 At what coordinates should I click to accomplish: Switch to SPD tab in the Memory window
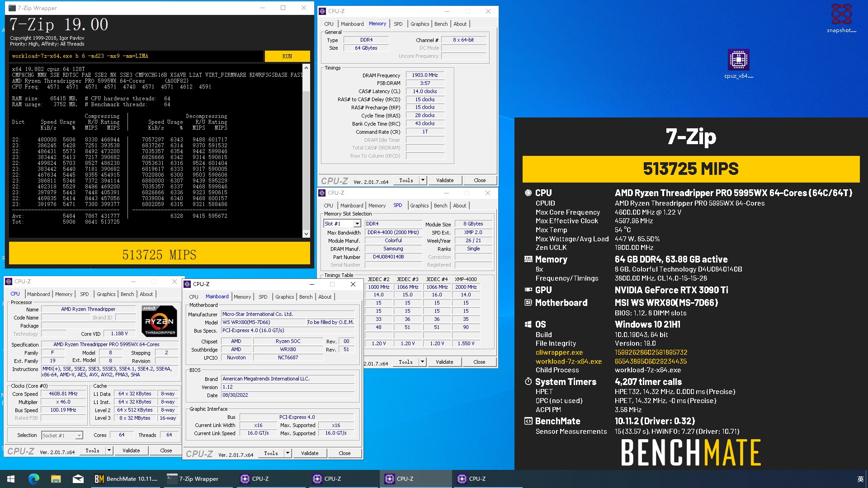tap(398, 24)
